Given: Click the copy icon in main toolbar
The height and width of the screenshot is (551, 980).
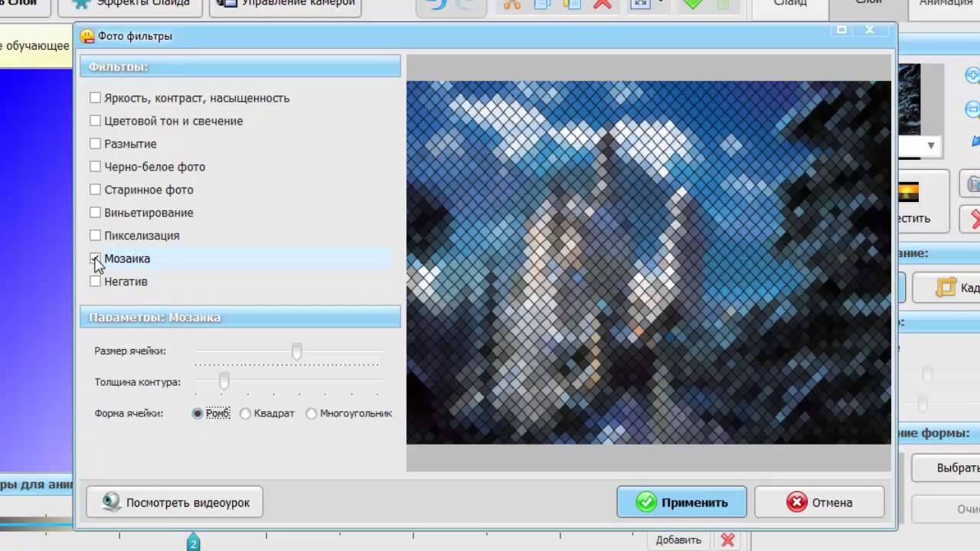Looking at the screenshot, I should click(x=543, y=4).
